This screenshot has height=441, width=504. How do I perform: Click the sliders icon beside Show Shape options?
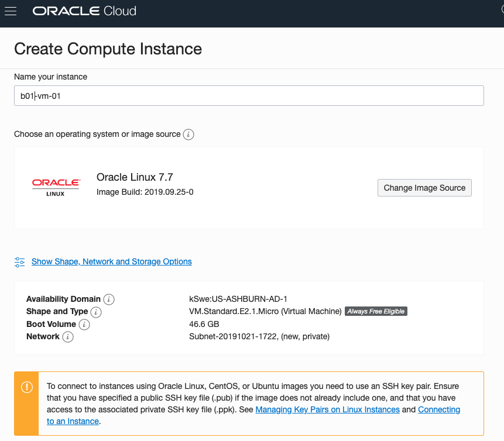[20, 262]
